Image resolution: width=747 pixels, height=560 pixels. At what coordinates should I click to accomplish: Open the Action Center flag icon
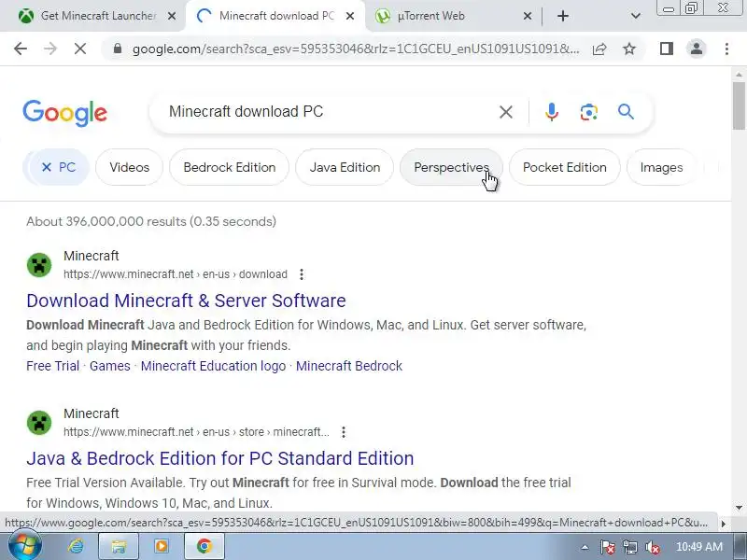pyautogui.click(x=607, y=547)
